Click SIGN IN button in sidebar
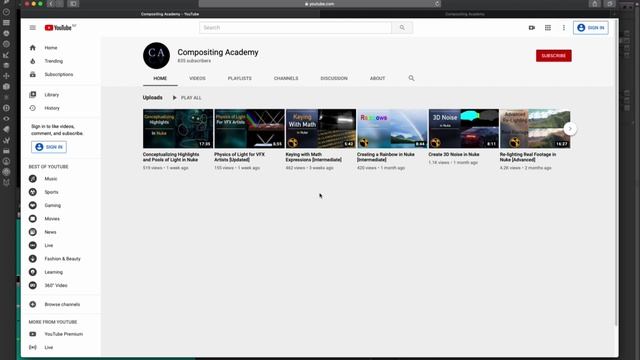Screen dimensions: 640x360 pyautogui.click(x=49, y=147)
